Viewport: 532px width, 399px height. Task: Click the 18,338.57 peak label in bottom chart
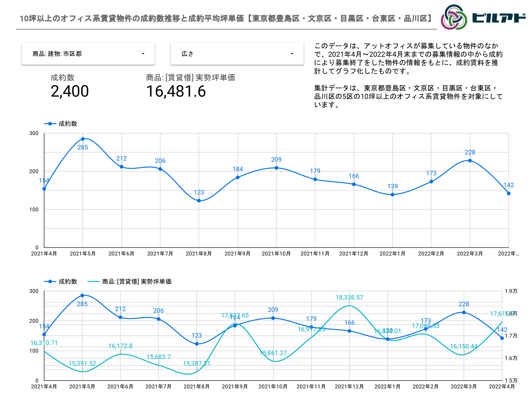(349, 298)
